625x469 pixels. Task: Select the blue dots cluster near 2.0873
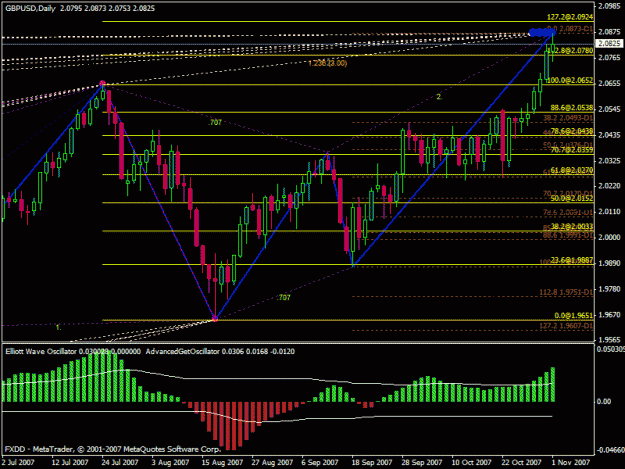pyautogui.click(x=542, y=32)
